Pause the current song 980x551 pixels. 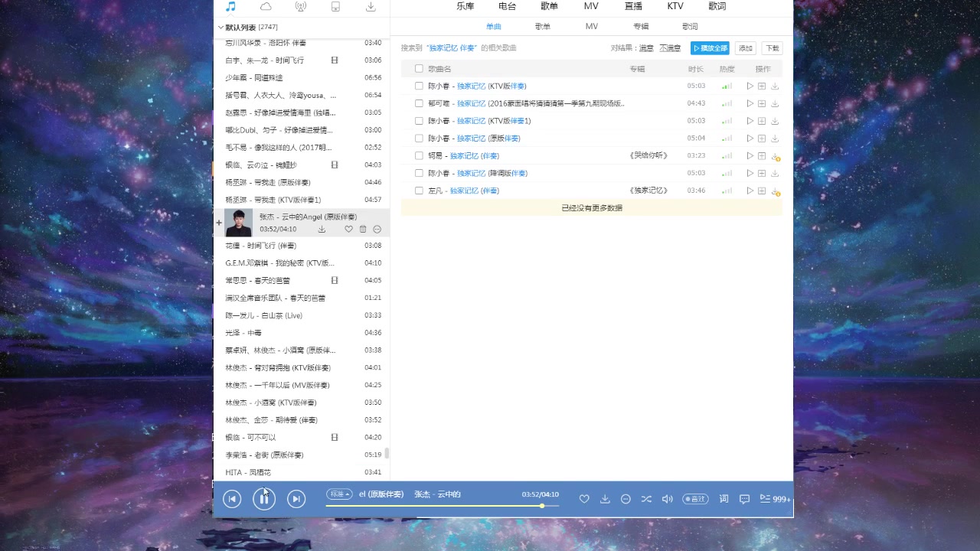(x=264, y=499)
